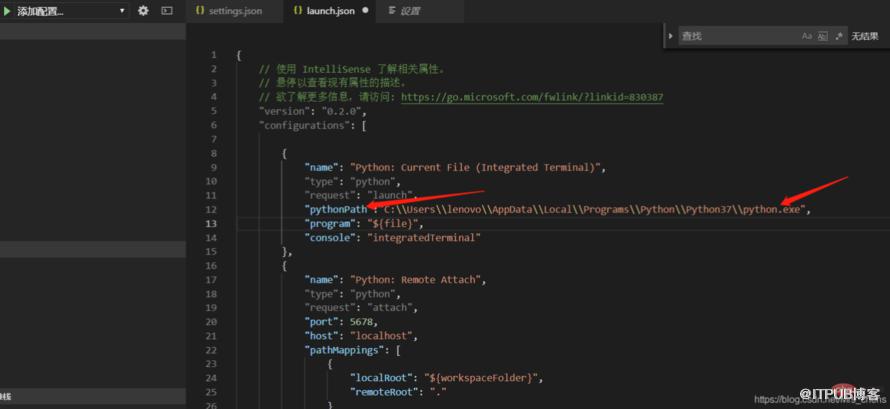
Task: Click the port value 5678
Action: click(361, 322)
